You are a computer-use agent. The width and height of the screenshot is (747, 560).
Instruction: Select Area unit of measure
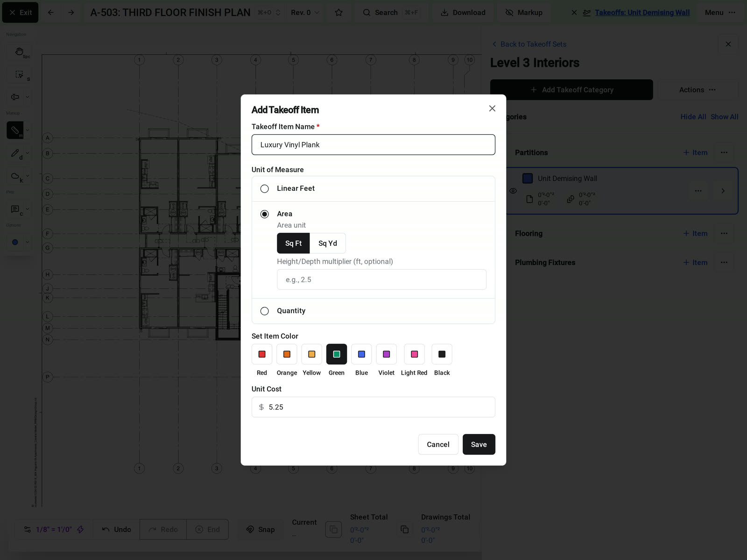point(265,214)
